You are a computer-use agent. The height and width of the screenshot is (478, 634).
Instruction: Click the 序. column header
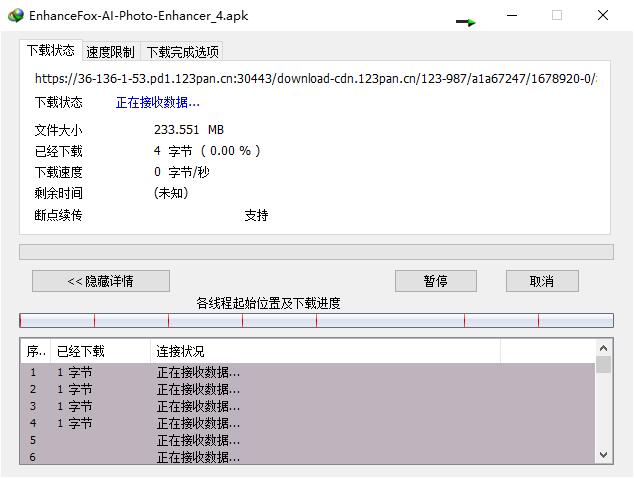(x=35, y=351)
